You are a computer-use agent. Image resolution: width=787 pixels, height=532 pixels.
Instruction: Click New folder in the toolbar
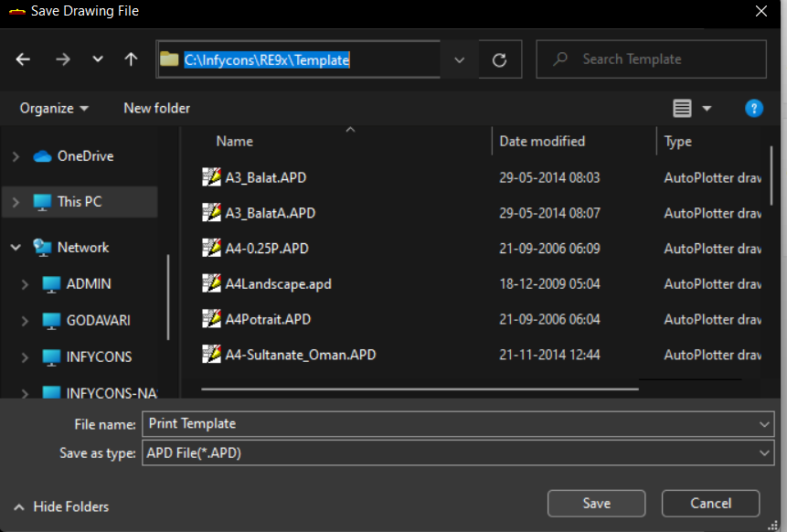[156, 108]
